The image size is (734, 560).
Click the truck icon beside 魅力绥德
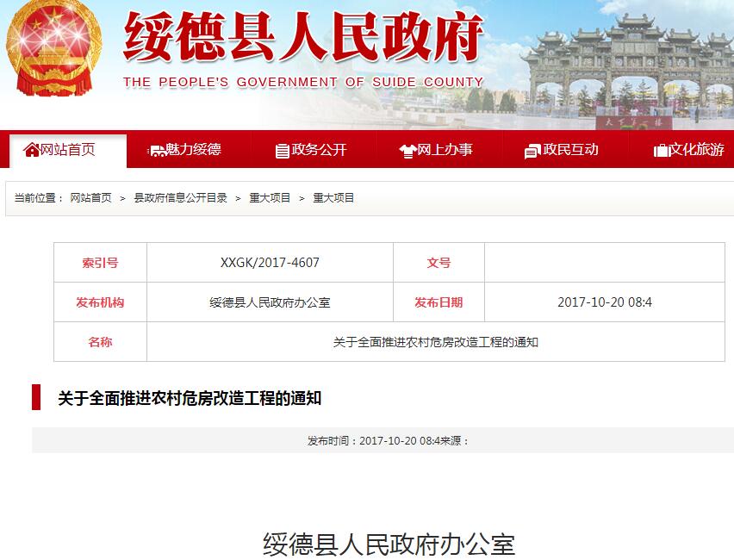click(x=156, y=151)
